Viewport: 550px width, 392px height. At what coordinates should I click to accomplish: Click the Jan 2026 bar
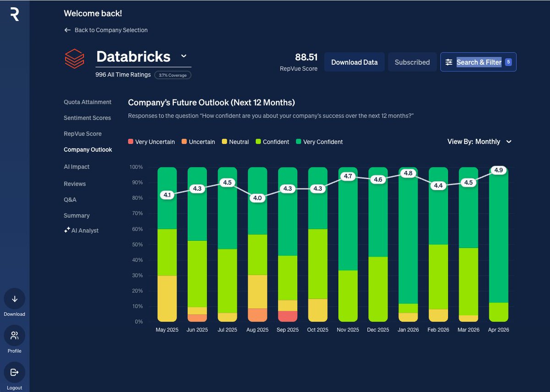(408, 244)
